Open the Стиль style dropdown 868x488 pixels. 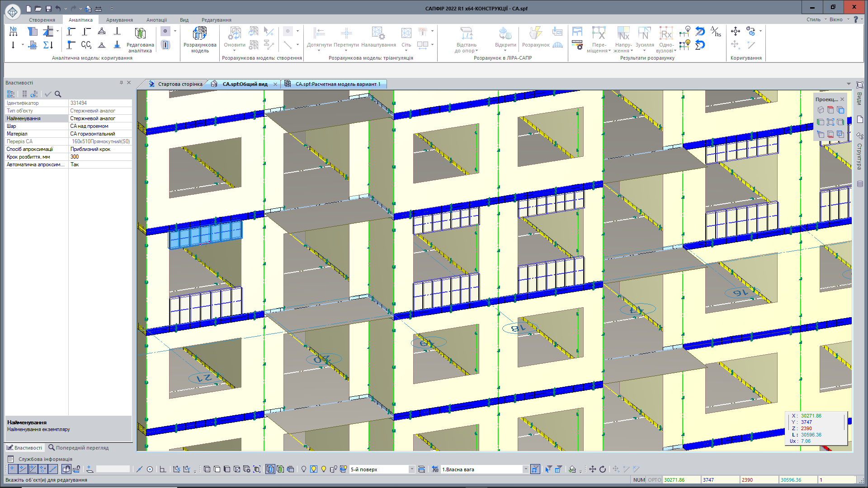click(x=816, y=19)
